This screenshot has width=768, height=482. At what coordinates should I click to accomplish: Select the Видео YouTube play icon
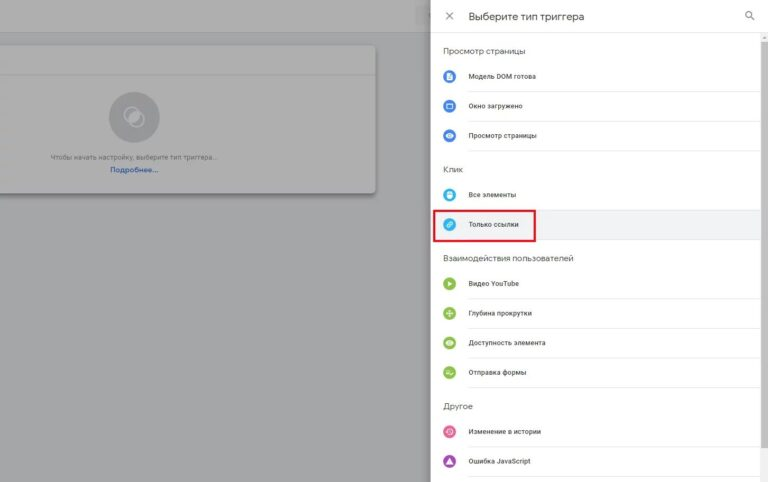coord(450,284)
